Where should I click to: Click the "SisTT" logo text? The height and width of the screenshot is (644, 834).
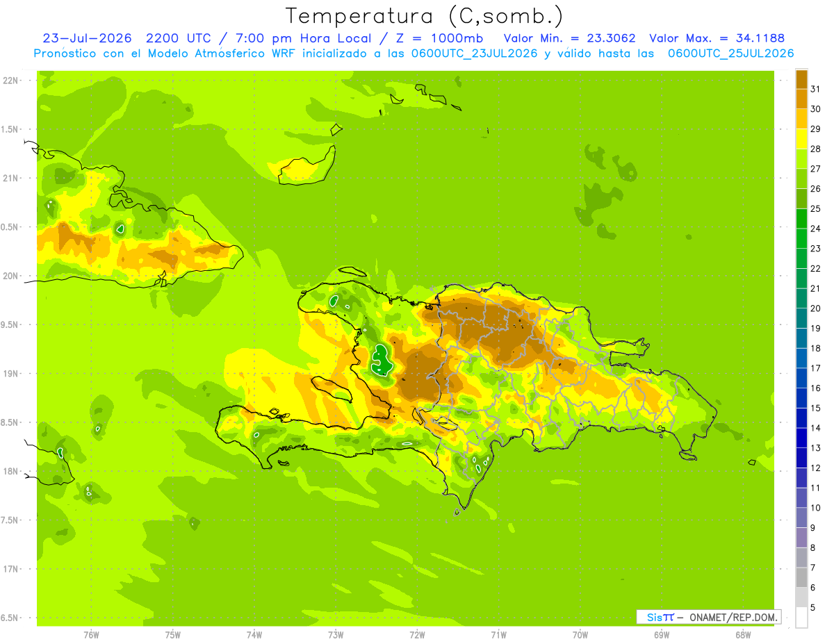(x=660, y=617)
